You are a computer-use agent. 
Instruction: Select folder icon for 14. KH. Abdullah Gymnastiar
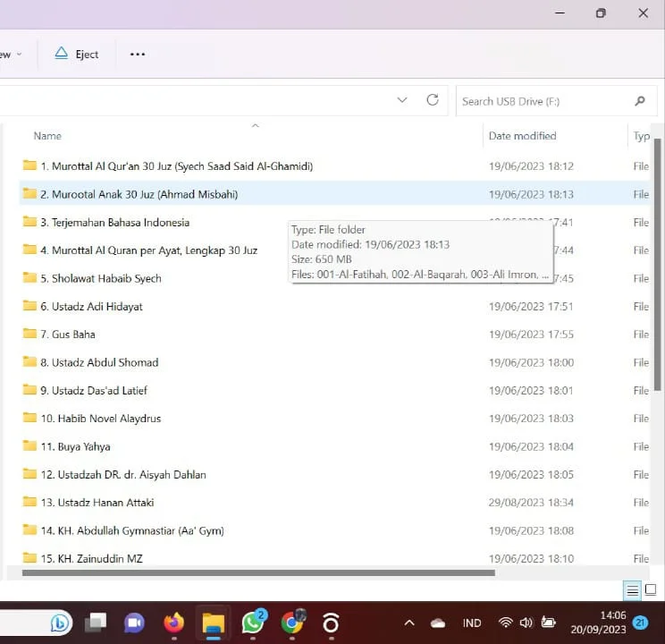click(29, 530)
